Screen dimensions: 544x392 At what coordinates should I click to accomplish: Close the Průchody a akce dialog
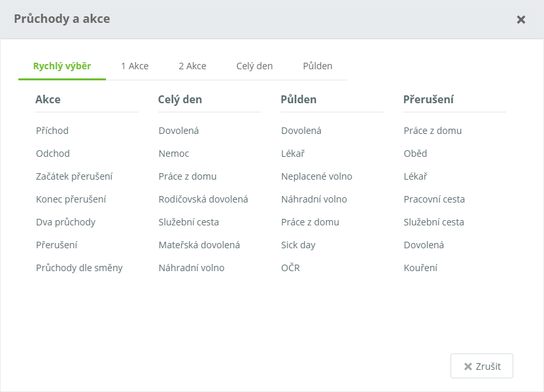pos(521,20)
